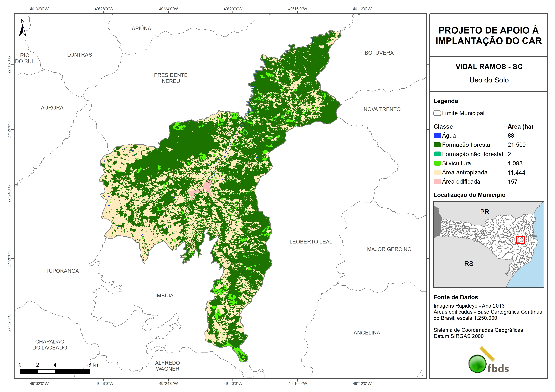Click the Área antropizada beige swatch
Viewport: 555px width, 392px height.
pos(437,172)
